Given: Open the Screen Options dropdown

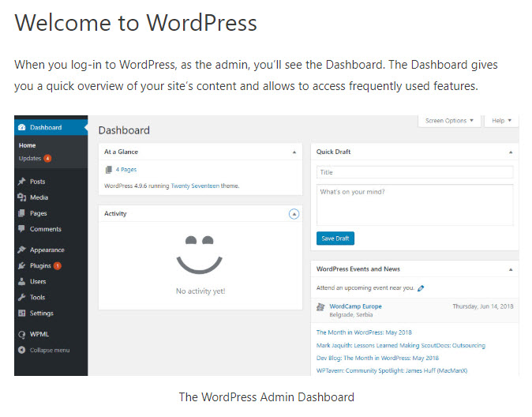Looking at the screenshot, I should tap(450, 121).
